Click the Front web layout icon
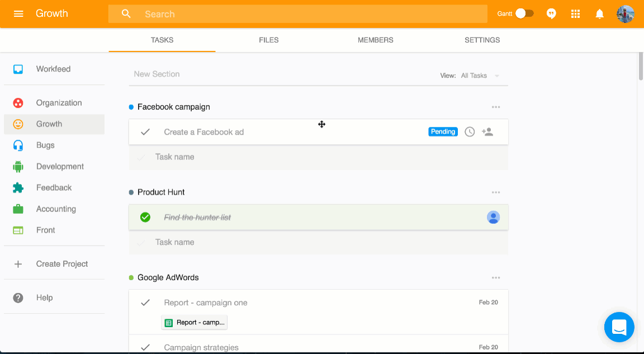 point(18,230)
